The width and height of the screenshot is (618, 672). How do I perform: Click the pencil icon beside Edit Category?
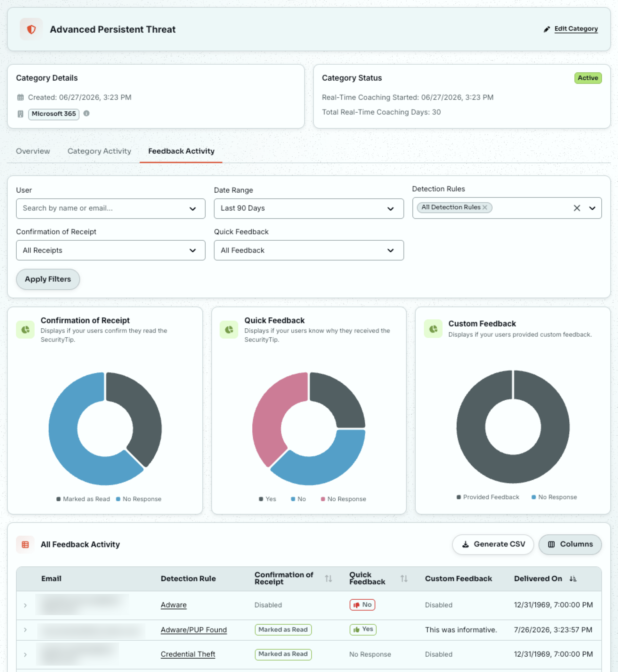[547, 29]
